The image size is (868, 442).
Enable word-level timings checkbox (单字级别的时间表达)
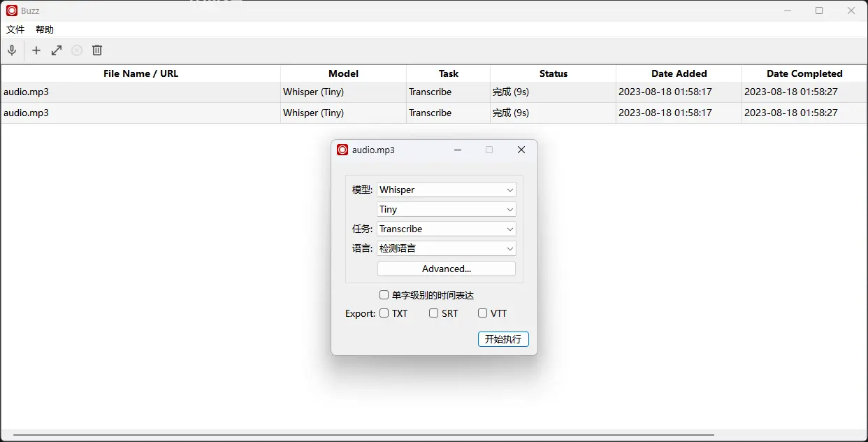pyautogui.click(x=384, y=295)
